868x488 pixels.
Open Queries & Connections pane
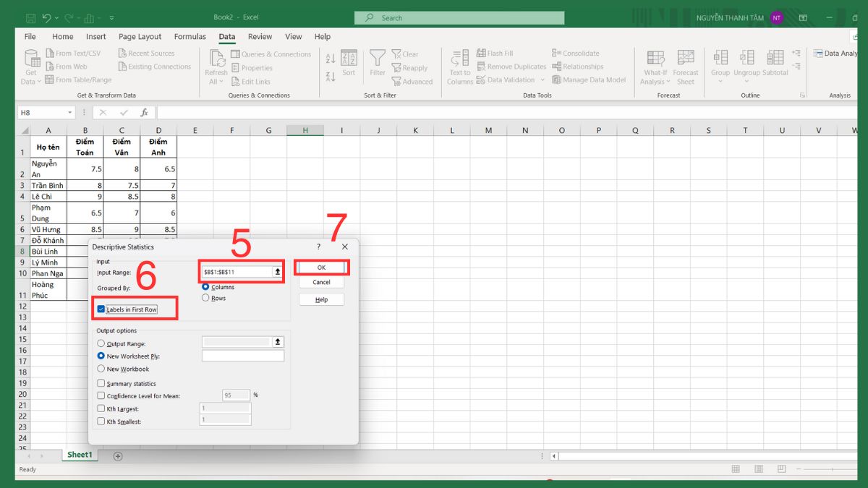(271, 54)
